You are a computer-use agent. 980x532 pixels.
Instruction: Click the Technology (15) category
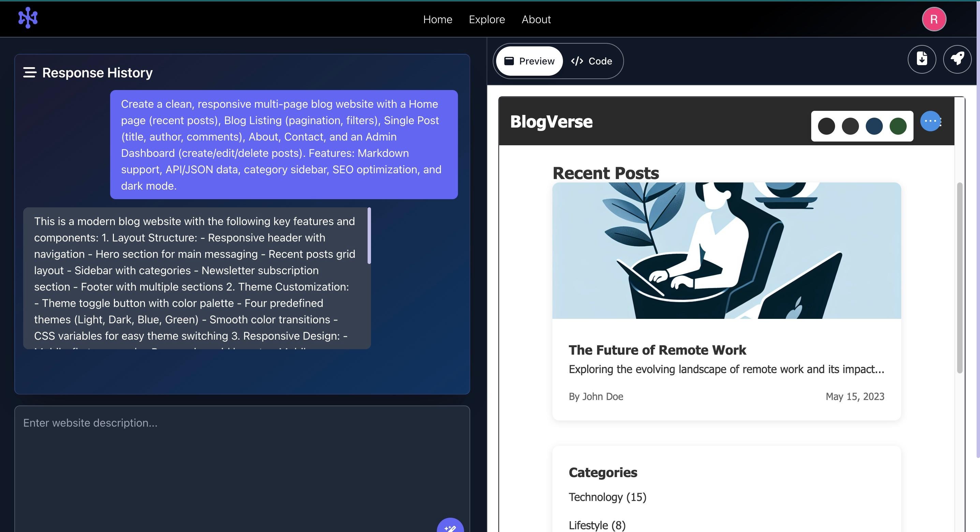pos(607,497)
